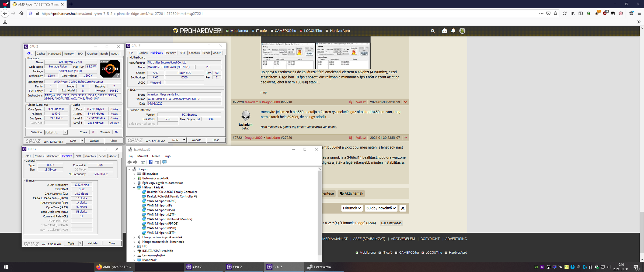Open the What's New gift icon in Firefox

click(x=631, y=13)
